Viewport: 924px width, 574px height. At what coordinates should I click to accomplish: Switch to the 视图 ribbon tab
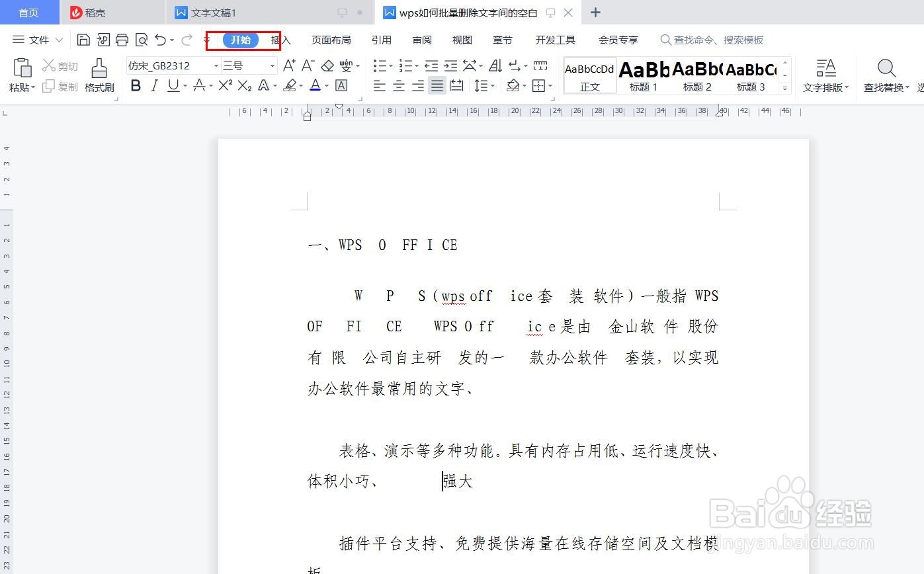point(462,40)
